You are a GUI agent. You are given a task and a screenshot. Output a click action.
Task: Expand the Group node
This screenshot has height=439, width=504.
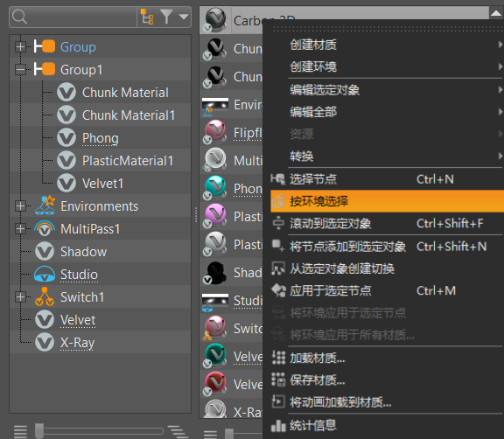[20, 47]
